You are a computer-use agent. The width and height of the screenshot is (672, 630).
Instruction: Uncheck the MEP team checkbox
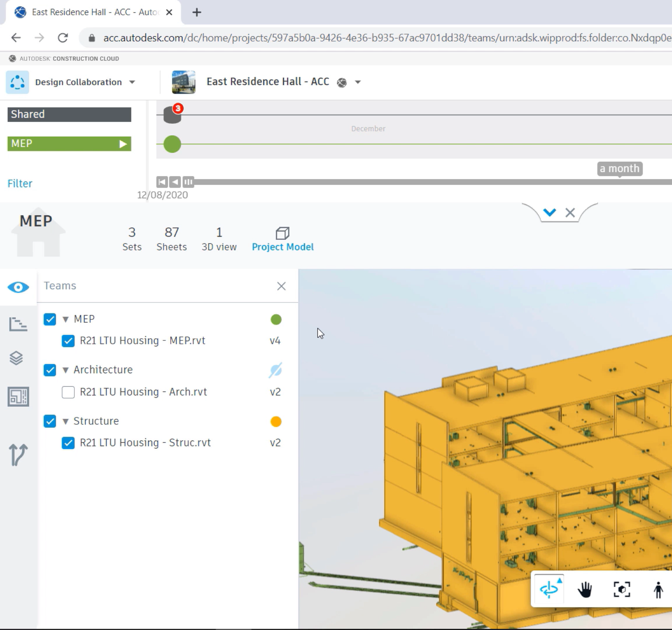50,319
